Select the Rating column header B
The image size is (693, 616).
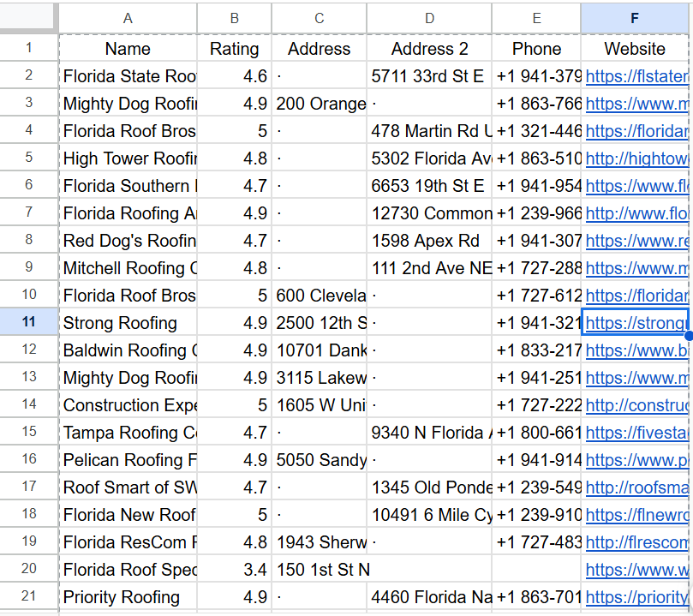234,17
